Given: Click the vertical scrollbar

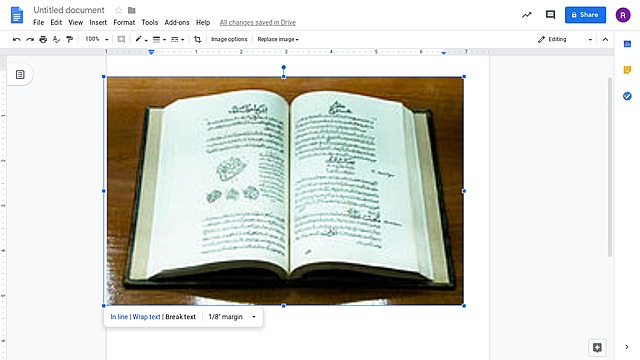Looking at the screenshot, I should 610,167.
